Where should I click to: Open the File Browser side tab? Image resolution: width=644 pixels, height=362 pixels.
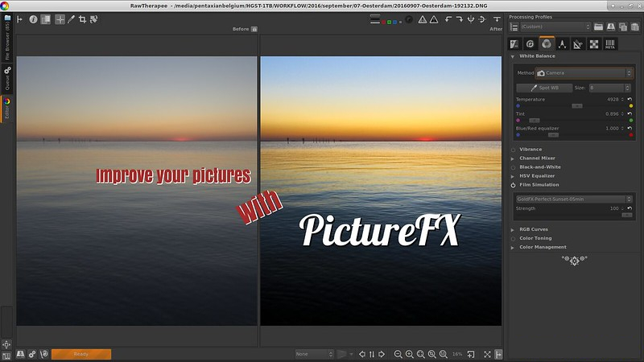point(7,37)
